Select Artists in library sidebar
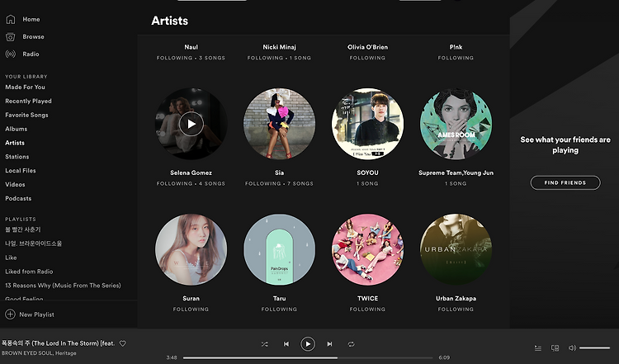619x364 pixels. 15,143
